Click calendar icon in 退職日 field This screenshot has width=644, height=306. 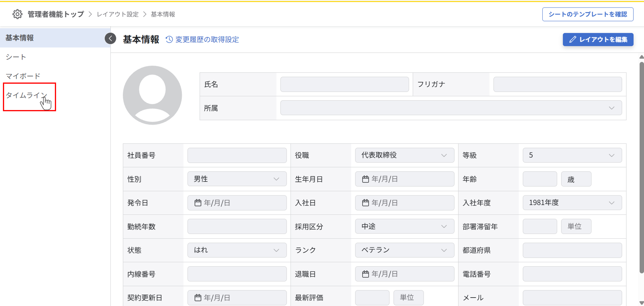click(365, 274)
